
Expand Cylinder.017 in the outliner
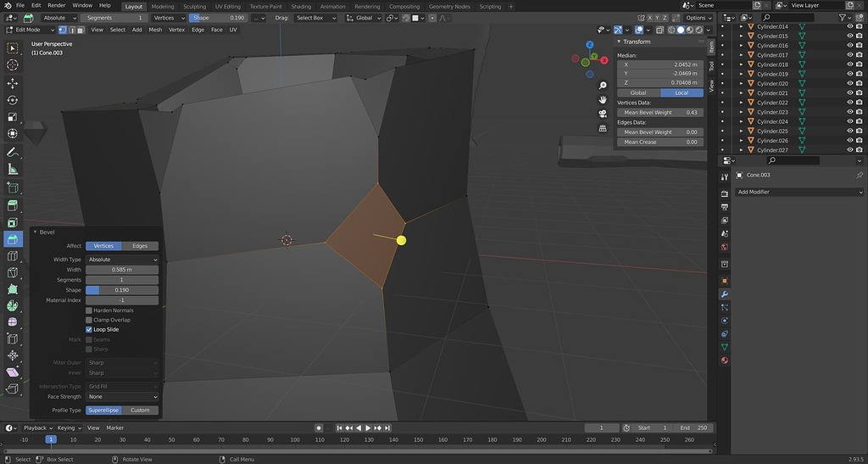(741, 55)
